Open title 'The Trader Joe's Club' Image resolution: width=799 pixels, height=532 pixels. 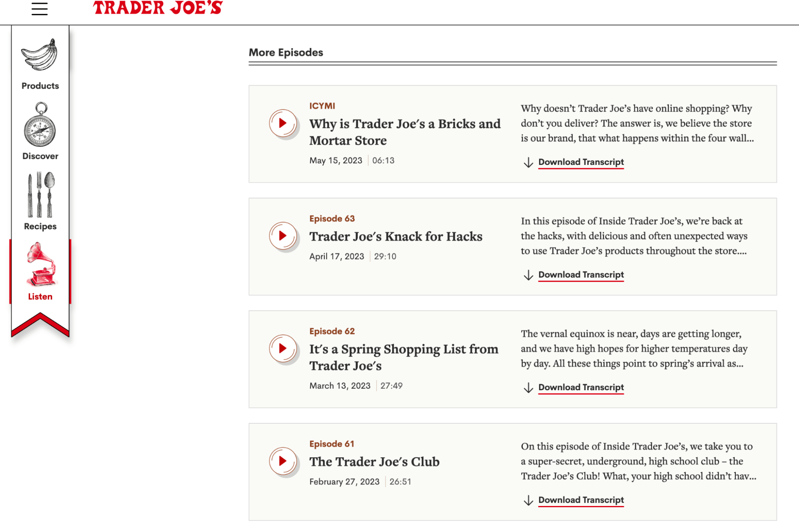(375, 462)
